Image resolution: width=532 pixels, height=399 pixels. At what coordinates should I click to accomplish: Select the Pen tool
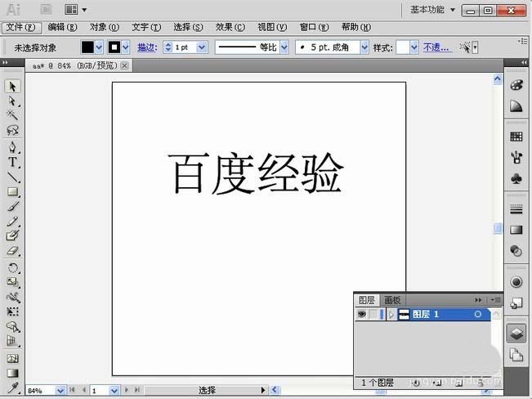(12, 147)
